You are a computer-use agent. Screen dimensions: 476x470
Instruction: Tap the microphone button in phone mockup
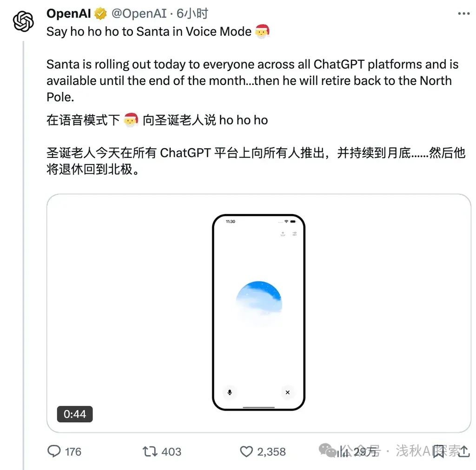pyautogui.click(x=230, y=392)
